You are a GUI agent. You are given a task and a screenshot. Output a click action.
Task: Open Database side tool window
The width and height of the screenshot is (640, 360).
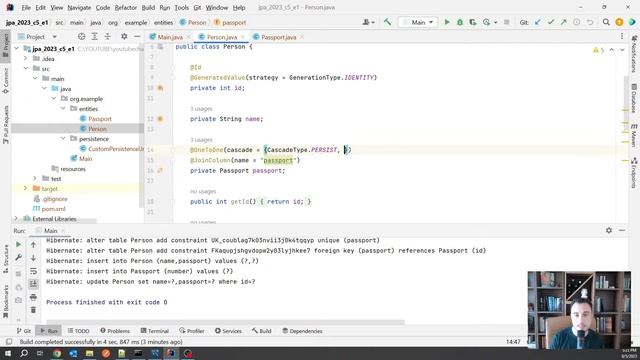point(634,99)
